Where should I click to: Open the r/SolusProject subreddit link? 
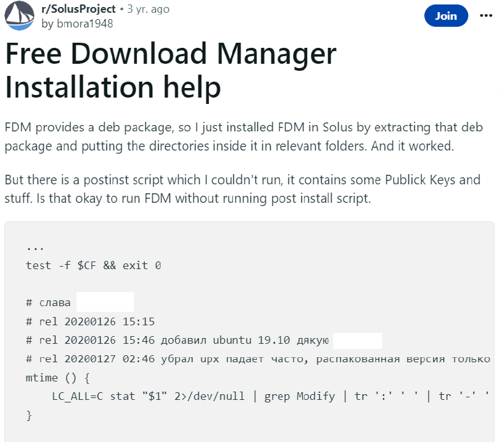(x=78, y=9)
